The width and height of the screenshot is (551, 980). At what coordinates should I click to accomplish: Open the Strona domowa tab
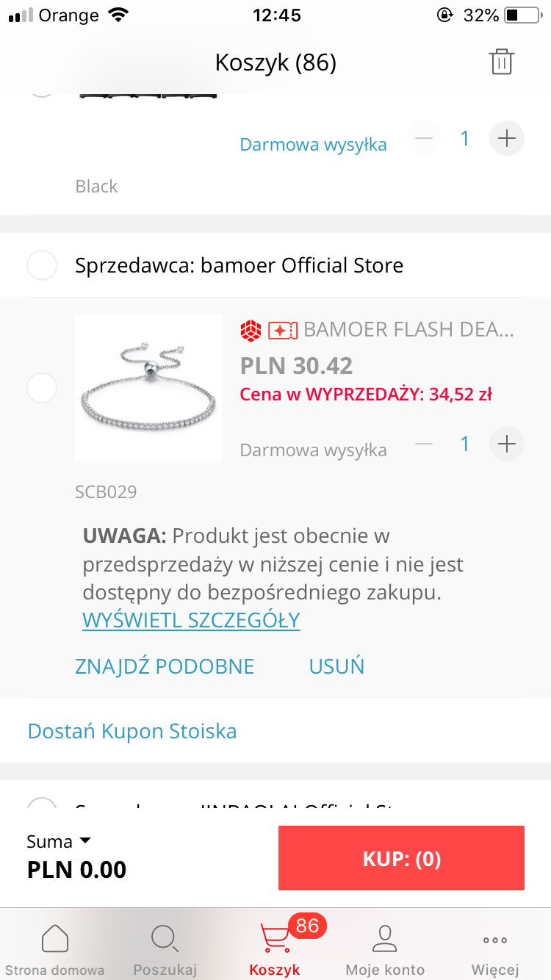pyautogui.click(x=55, y=948)
